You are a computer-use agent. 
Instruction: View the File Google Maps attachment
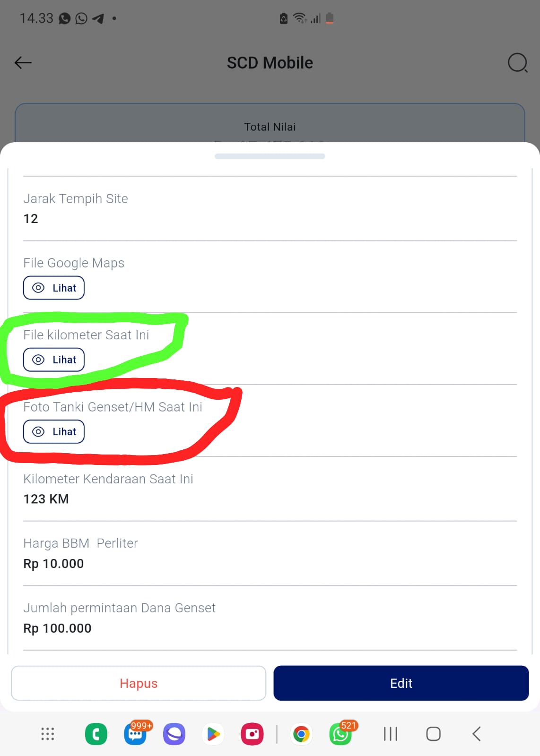click(x=54, y=288)
